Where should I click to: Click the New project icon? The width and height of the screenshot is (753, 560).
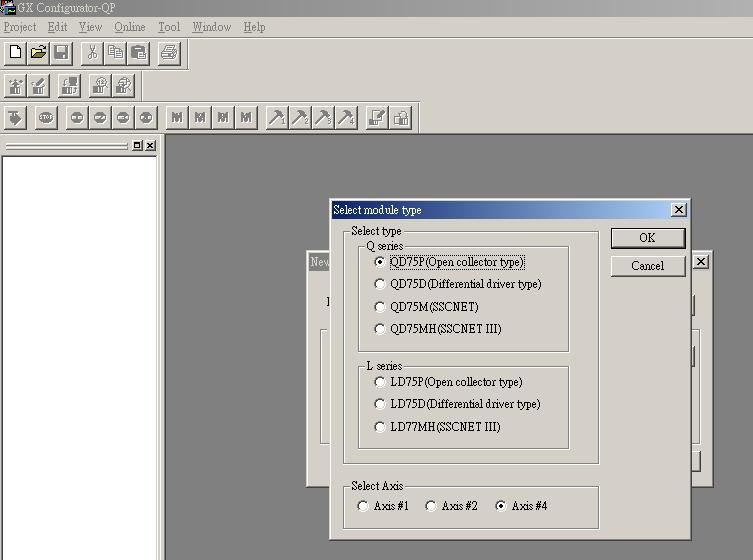(x=15, y=53)
